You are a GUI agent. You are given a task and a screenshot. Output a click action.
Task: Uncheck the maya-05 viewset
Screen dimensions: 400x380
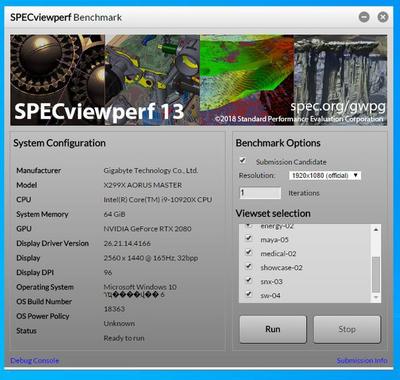(x=248, y=239)
